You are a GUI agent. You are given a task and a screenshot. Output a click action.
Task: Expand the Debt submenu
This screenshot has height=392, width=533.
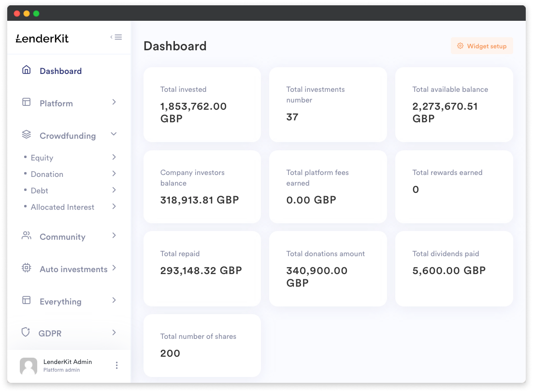(x=114, y=190)
